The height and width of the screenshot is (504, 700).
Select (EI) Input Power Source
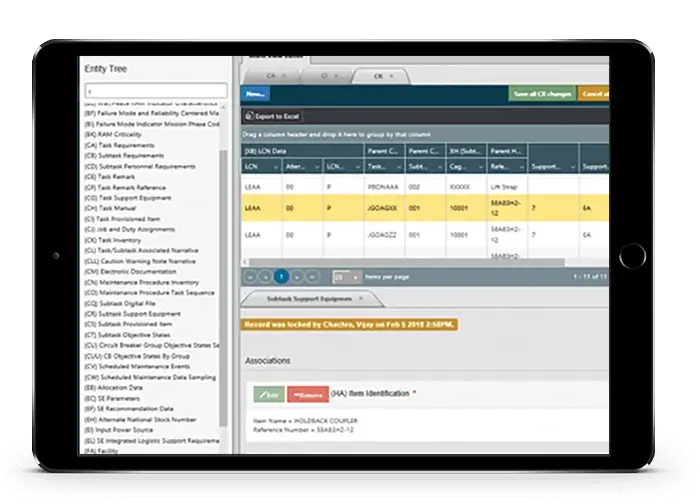pyautogui.click(x=119, y=430)
